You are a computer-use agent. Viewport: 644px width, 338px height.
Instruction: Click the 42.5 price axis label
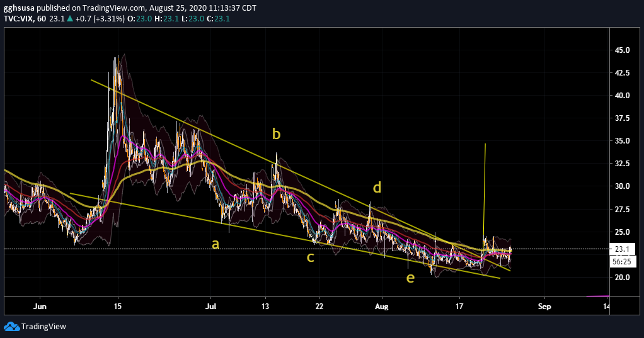tap(622, 72)
